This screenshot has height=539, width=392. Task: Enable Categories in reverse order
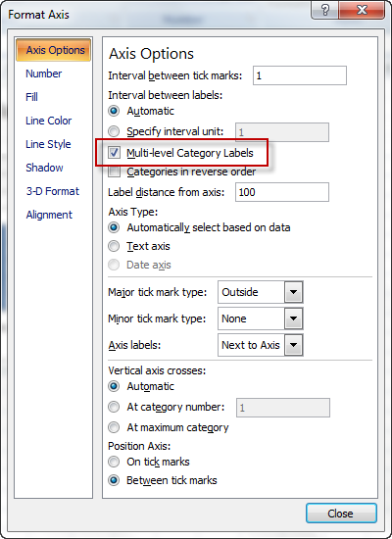tap(114, 171)
